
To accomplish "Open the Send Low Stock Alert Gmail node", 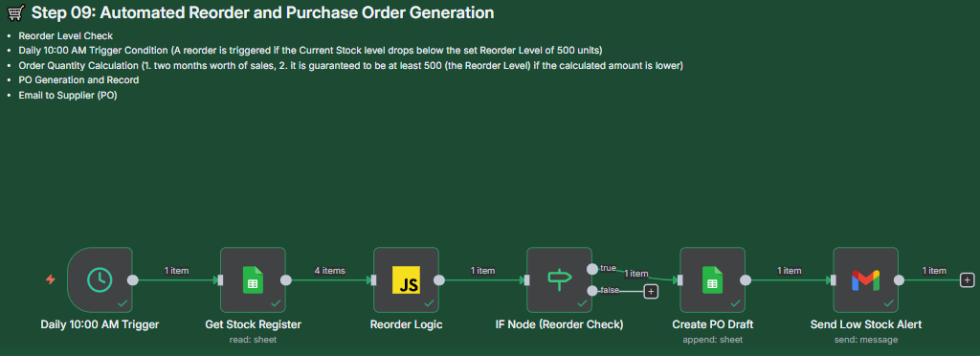I will click(865, 279).
